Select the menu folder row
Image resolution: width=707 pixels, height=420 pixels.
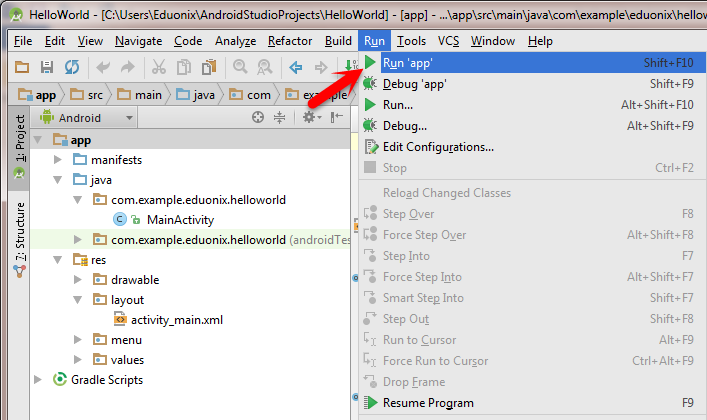(189, 340)
